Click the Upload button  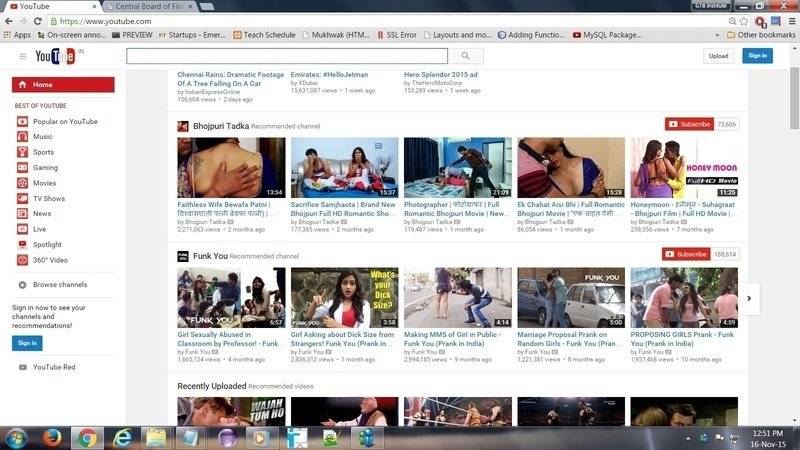click(x=718, y=56)
